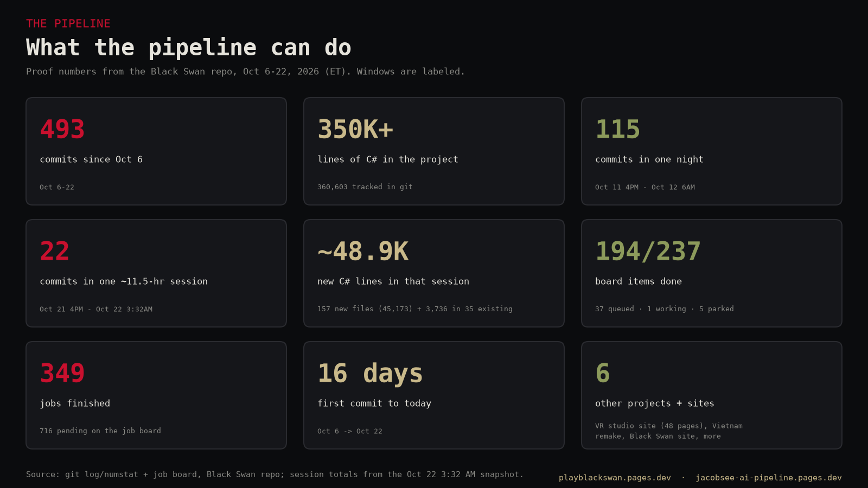Select 'lines of C# in the project'
Image resolution: width=868 pixels, height=488 pixels.
pos(388,159)
